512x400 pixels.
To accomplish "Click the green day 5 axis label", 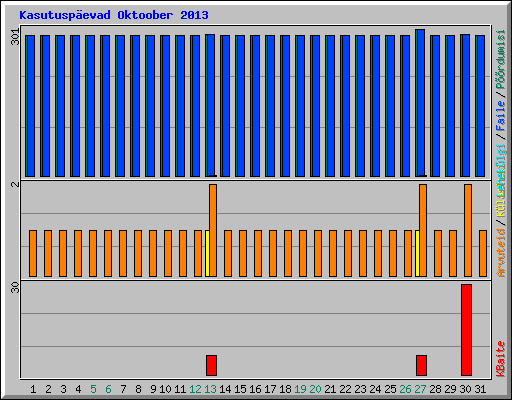I will click(93, 389).
